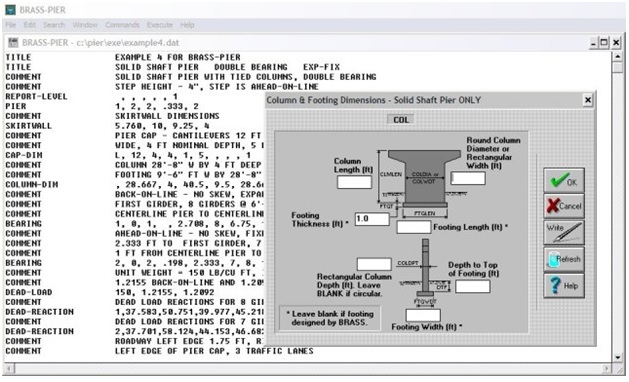Open the File menu
The image size is (629, 382).
(11, 25)
